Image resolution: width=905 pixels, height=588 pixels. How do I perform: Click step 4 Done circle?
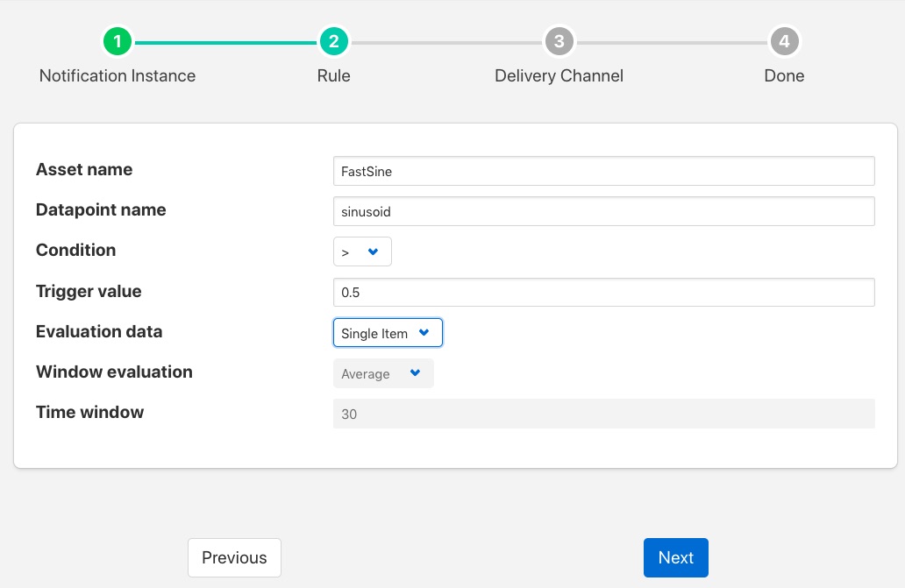click(784, 41)
